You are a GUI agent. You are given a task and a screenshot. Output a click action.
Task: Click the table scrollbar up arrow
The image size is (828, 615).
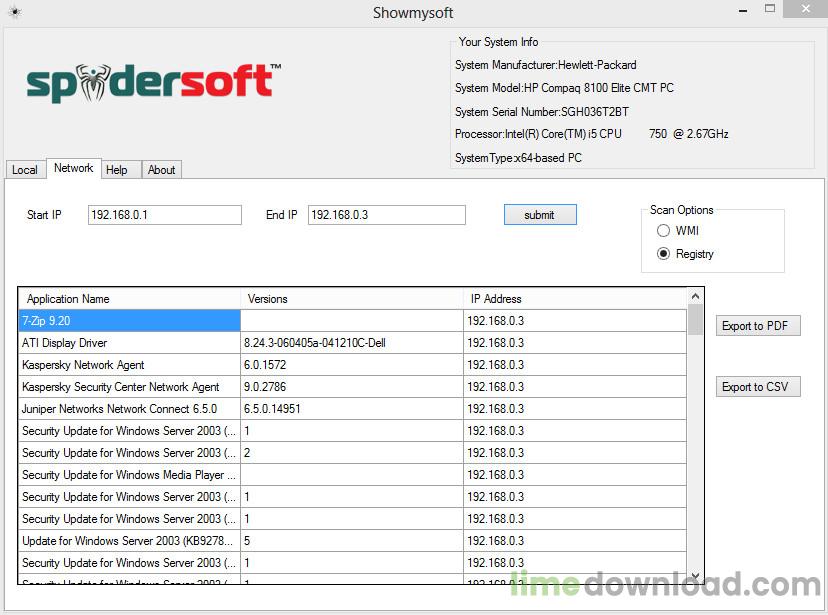[x=695, y=297]
